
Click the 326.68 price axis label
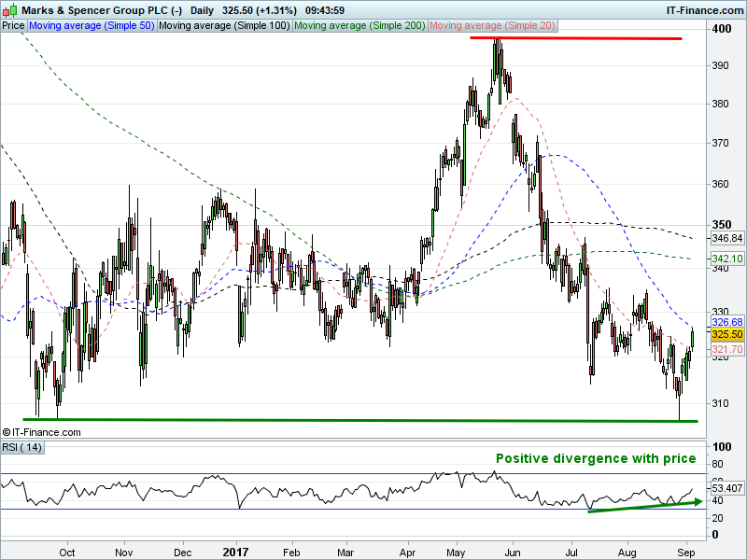(727, 322)
